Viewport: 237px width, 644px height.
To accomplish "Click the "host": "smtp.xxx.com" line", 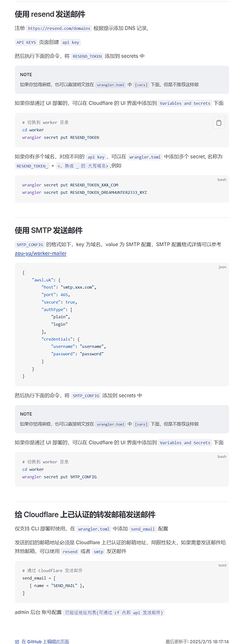I will tap(69, 287).
